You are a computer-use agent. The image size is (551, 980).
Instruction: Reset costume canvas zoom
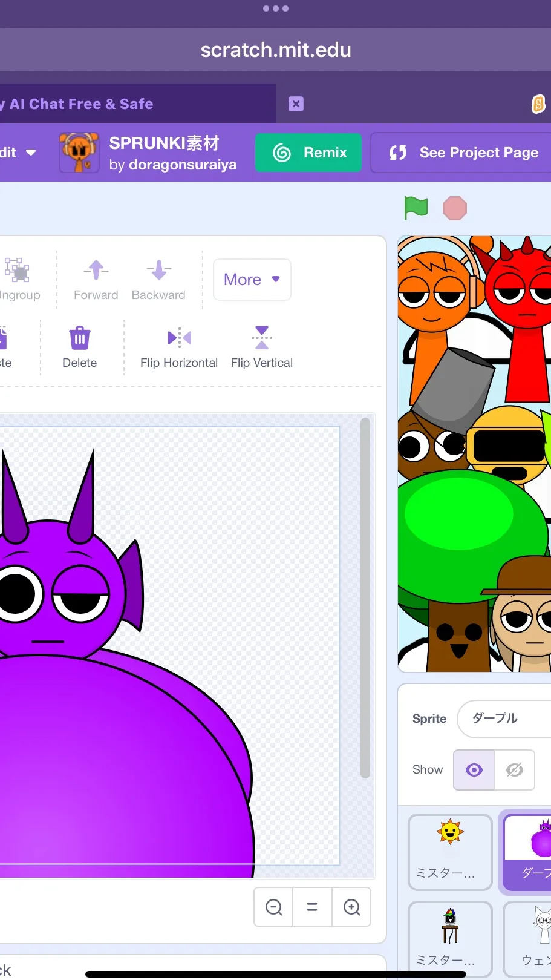[312, 907]
